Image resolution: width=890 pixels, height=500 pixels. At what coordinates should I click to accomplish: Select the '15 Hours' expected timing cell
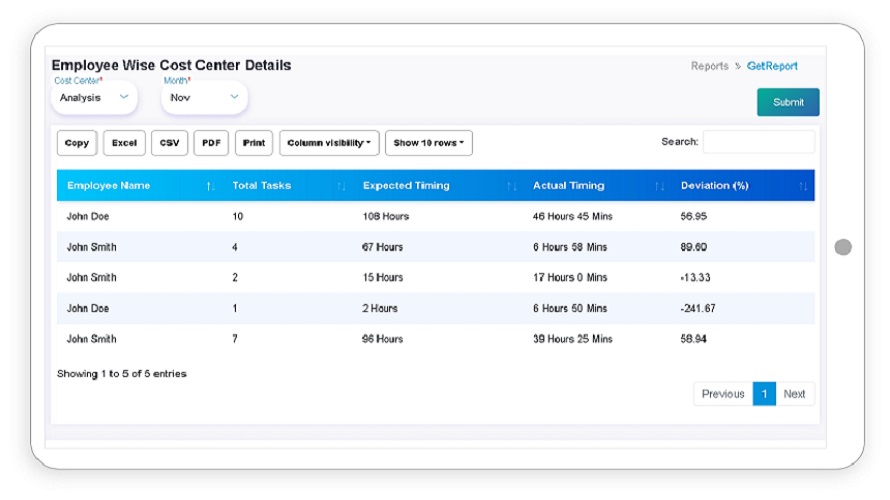[x=383, y=278]
